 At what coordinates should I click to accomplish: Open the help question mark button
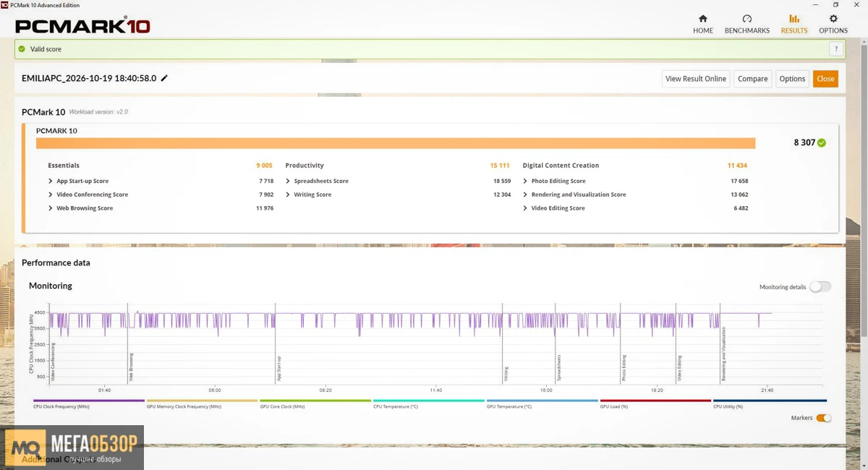tap(835, 49)
